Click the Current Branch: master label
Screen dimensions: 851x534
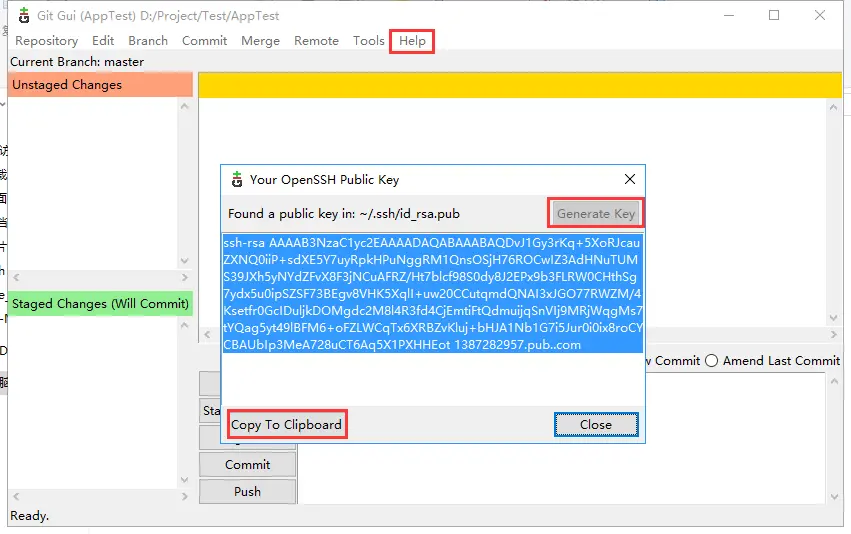pyautogui.click(x=77, y=62)
